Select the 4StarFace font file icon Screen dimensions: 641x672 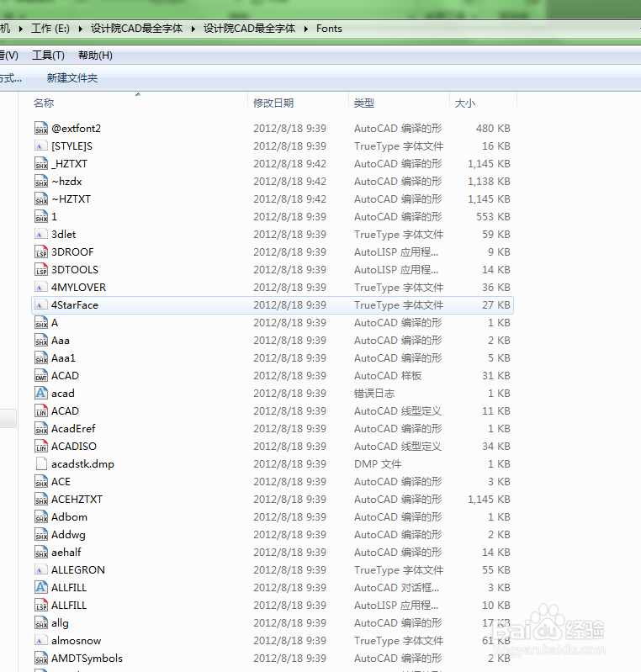[x=41, y=304]
